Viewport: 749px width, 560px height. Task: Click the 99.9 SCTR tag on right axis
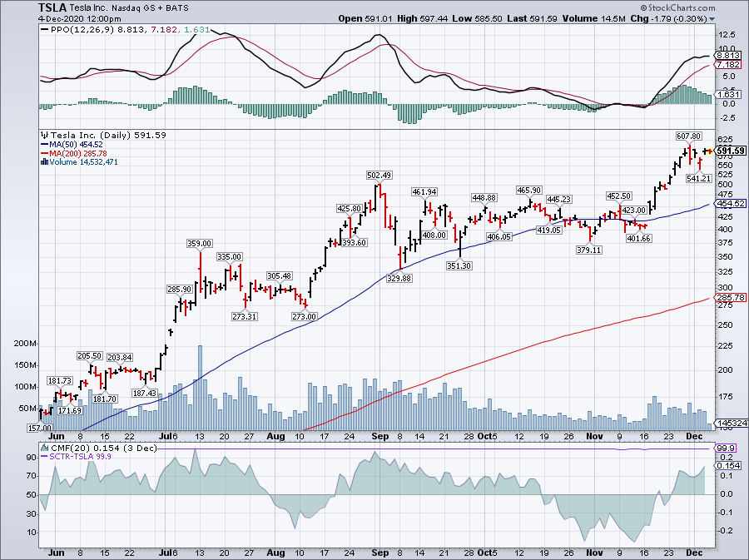(x=727, y=448)
